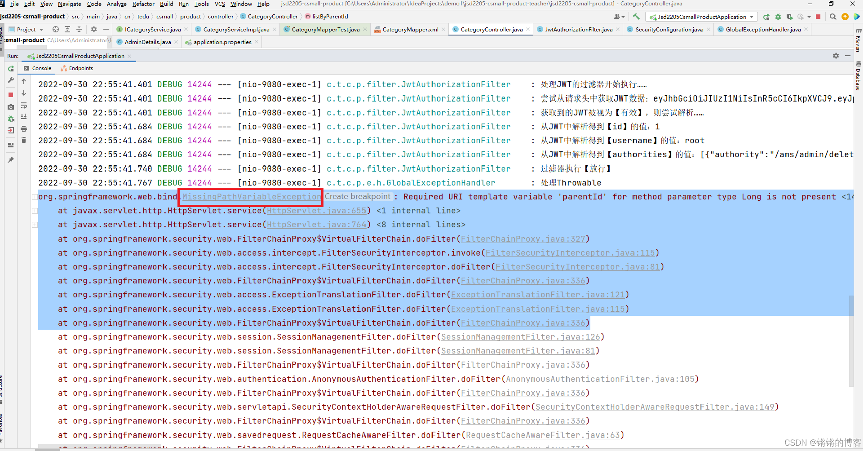Toggle soft-wrap in the console

pos(24,106)
